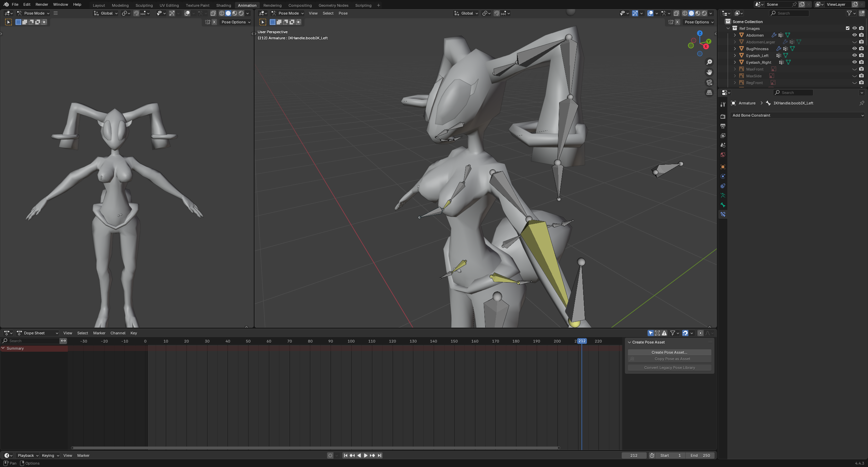Image resolution: width=868 pixels, height=467 pixels.
Task: Switch to the Sculpting workspace tab
Action: pyautogui.click(x=144, y=5)
